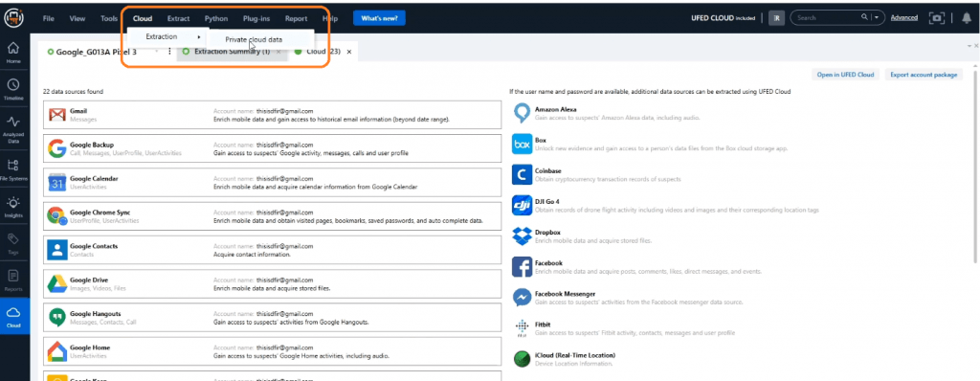
Task: Select the Google Hangouts icon
Action: pyautogui.click(x=57, y=318)
